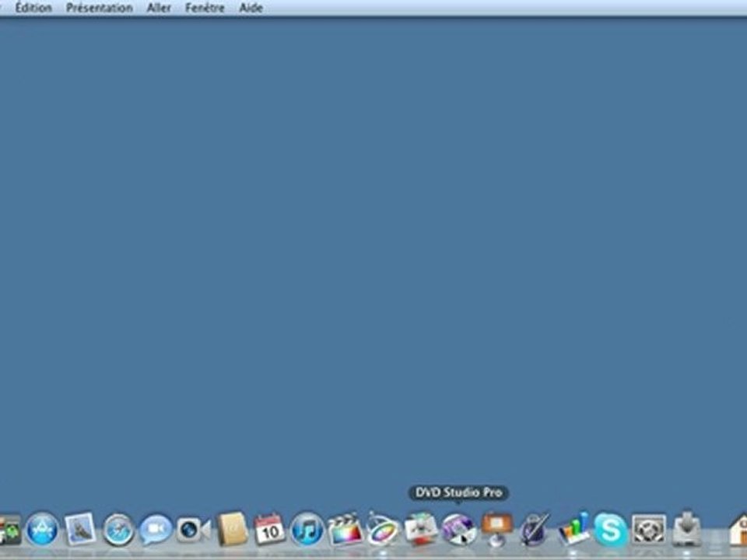Open the Fenêtre menu
The height and width of the screenshot is (560, 747).
tap(205, 8)
